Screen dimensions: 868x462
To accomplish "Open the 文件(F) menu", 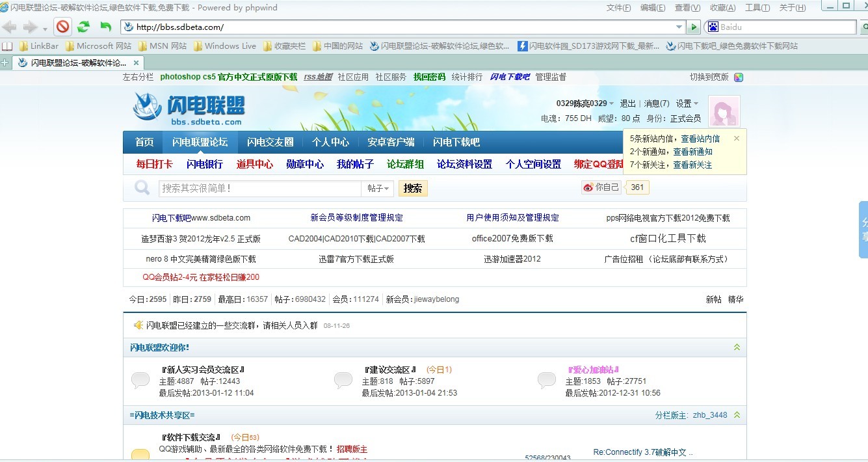I will coord(618,8).
